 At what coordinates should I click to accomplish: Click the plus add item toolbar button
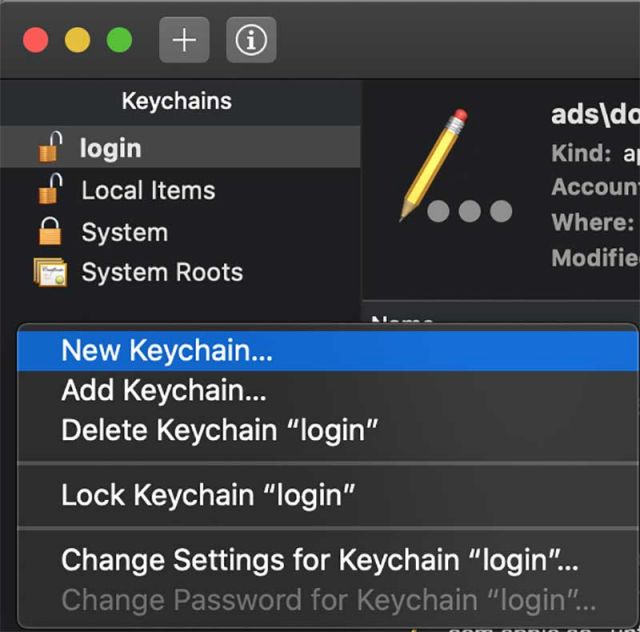point(184,40)
